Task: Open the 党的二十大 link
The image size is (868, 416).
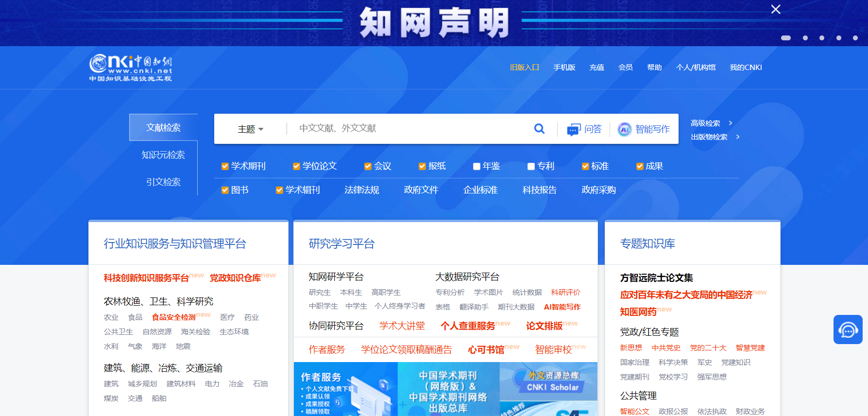Action: 708,348
